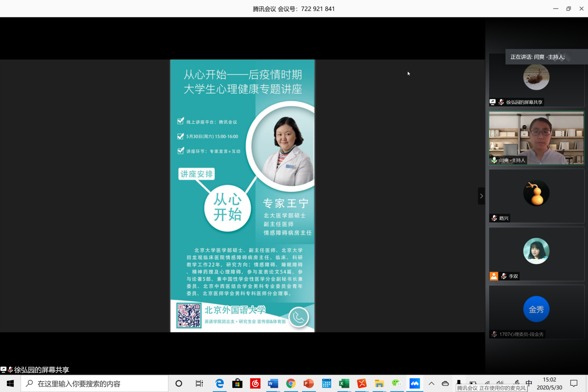Open WeChat from the taskbar
This screenshot has width=588, height=392.
pyautogui.click(x=397, y=384)
